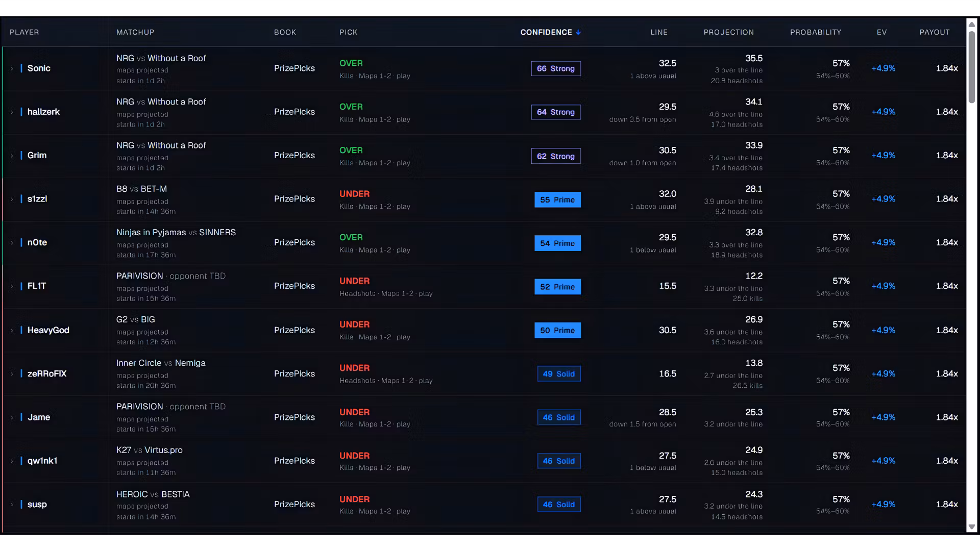This screenshot has height=551, width=980.
Task: Expand the hallzerk row chevron
Action: (12, 112)
